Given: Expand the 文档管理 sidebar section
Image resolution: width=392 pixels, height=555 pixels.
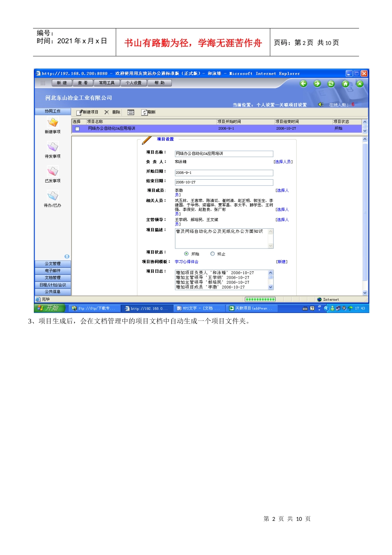Looking at the screenshot, I should (x=53, y=277).
